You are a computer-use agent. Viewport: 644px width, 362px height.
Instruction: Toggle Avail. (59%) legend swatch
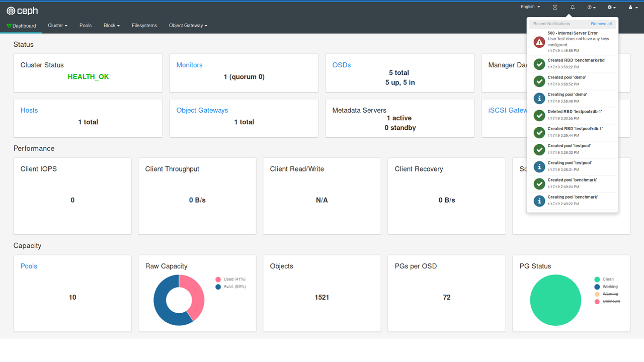(218, 287)
